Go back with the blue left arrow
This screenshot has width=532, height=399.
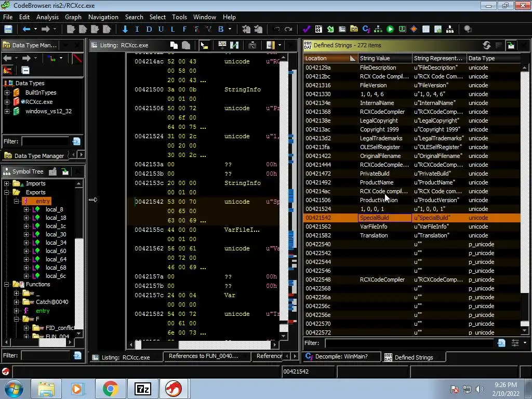tap(26, 29)
